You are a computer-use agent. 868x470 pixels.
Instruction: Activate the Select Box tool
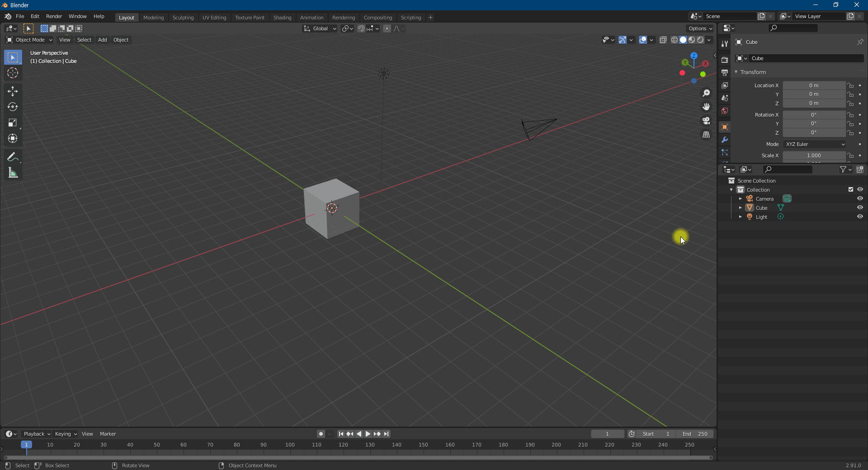click(13, 57)
